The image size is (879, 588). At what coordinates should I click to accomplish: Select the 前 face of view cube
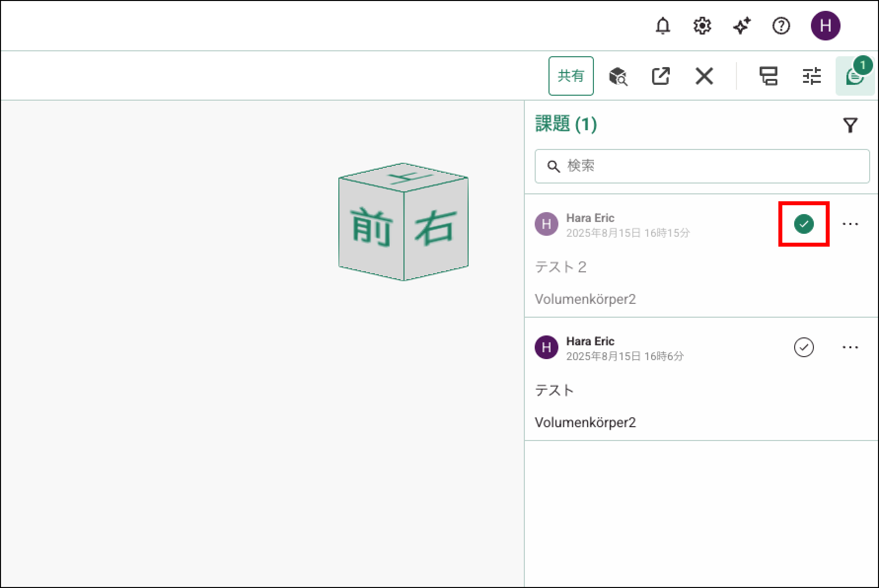point(371,227)
